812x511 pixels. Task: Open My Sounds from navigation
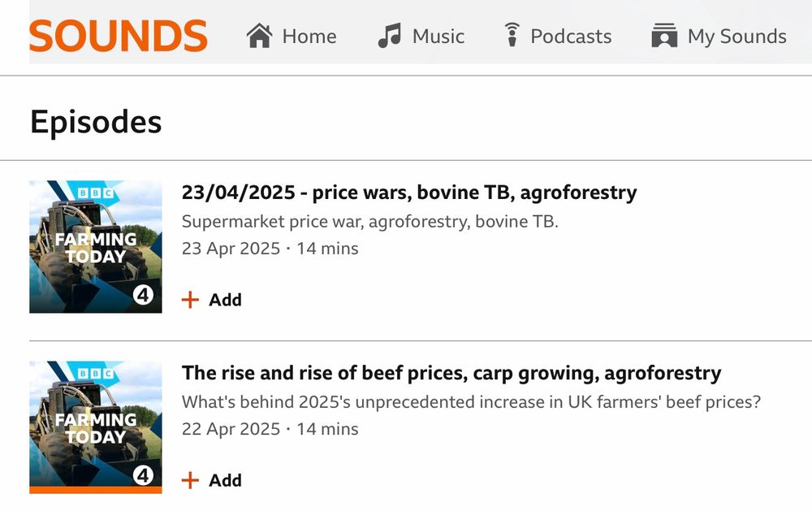[719, 36]
